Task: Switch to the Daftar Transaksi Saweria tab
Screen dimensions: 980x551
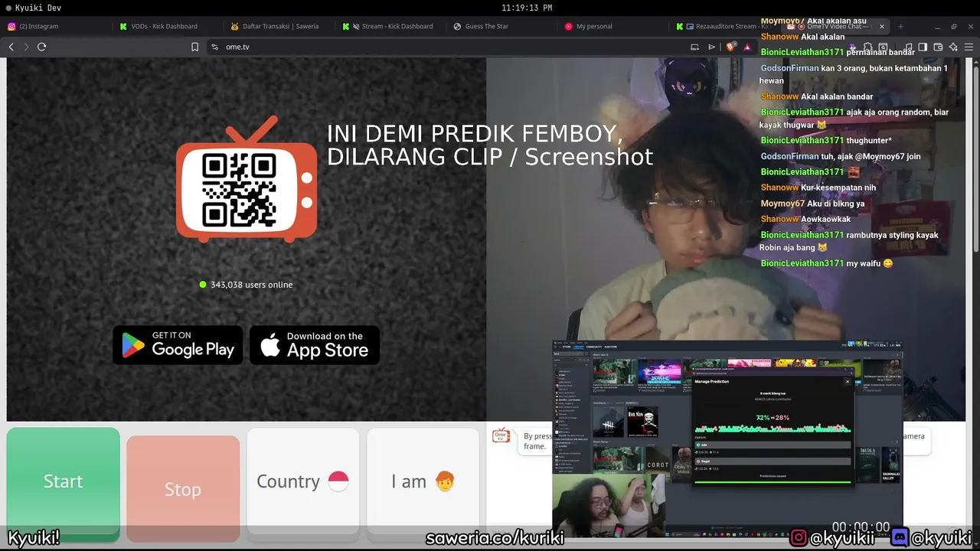Action: click(x=281, y=26)
